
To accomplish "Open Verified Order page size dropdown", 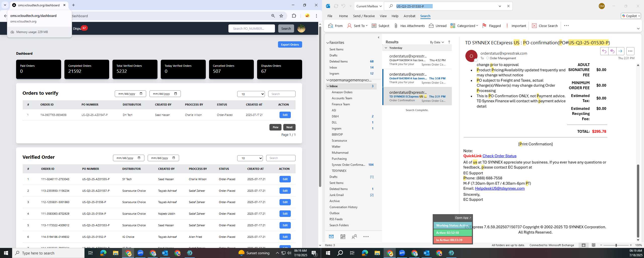I will (x=250, y=158).
